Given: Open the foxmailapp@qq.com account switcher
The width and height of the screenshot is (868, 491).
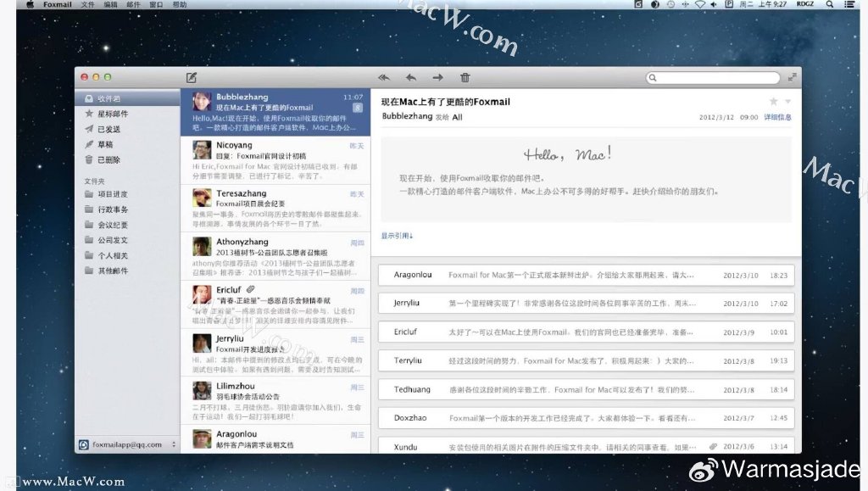Looking at the screenshot, I should click(127, 444).
